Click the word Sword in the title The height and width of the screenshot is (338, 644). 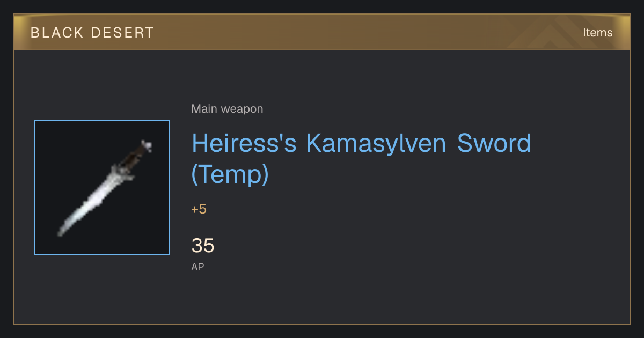pyautogui.click(x=494, y=143)
